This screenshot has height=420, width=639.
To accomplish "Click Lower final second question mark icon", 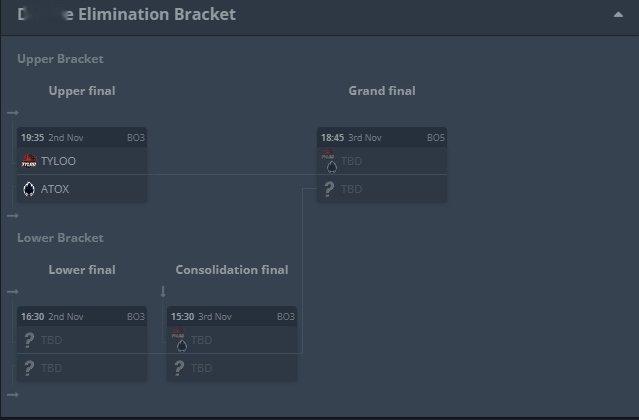I will (x=29, y=368).
